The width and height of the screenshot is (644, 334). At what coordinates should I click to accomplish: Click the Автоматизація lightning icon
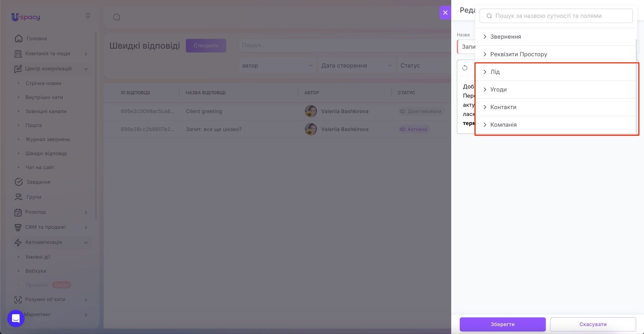click(x=18, y=242)
